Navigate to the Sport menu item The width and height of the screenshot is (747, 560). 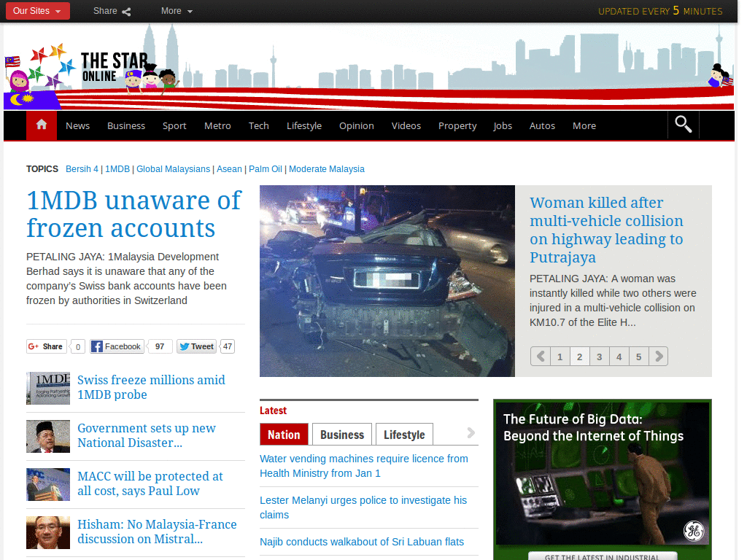point(174,125)
